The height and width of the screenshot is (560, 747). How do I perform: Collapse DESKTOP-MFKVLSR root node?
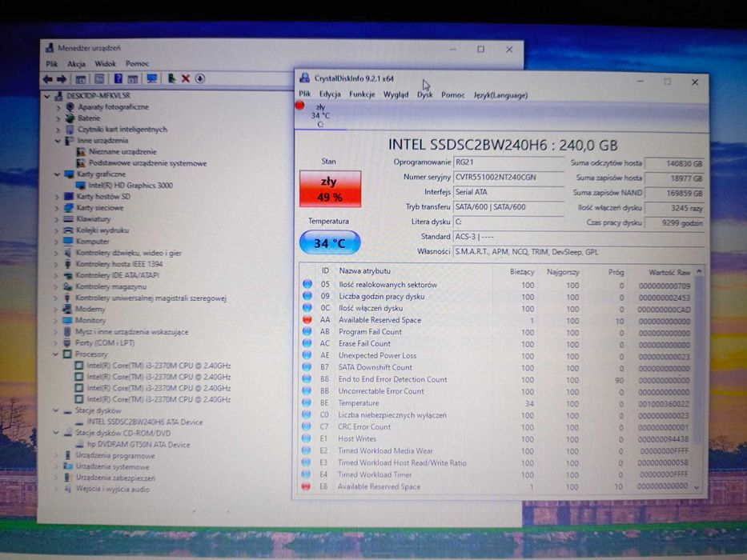pyautogui.click(x=47, y=96)
